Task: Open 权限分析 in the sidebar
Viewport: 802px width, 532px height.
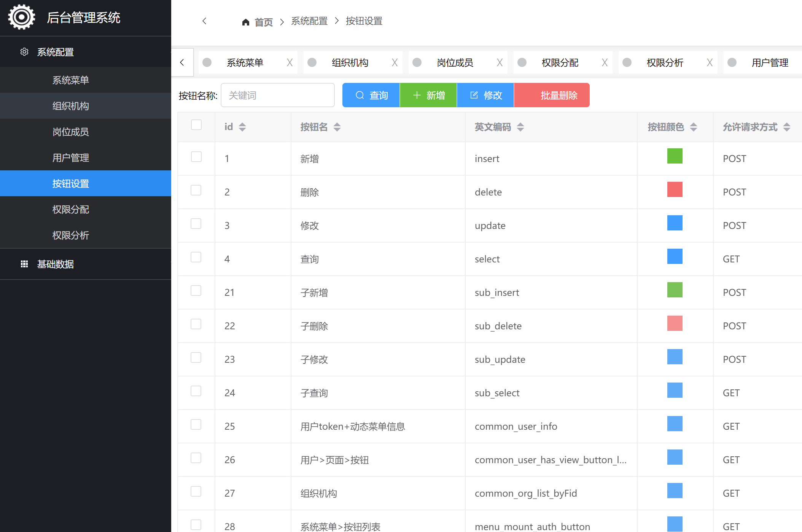Action: [x=86, y=235]
